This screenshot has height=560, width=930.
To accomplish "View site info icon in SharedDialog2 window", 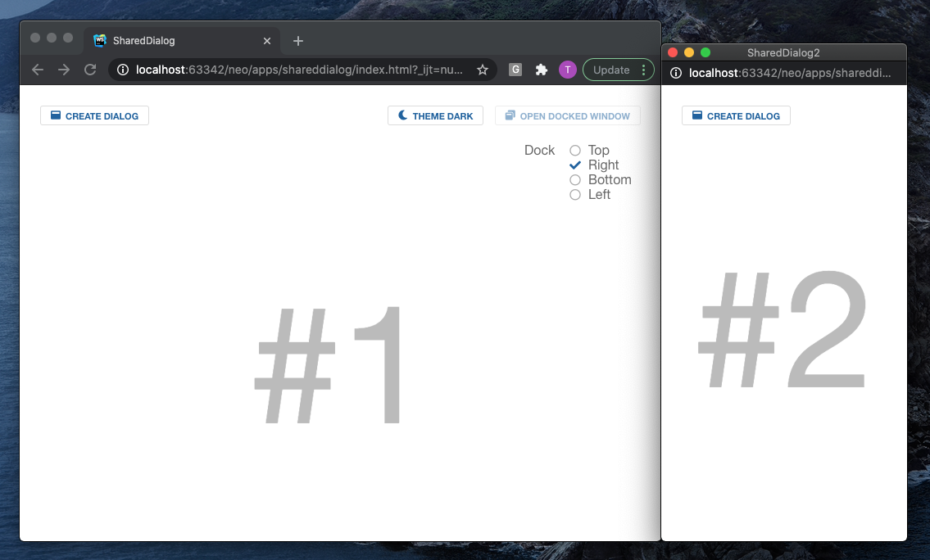I will click(x=675, y=73).
